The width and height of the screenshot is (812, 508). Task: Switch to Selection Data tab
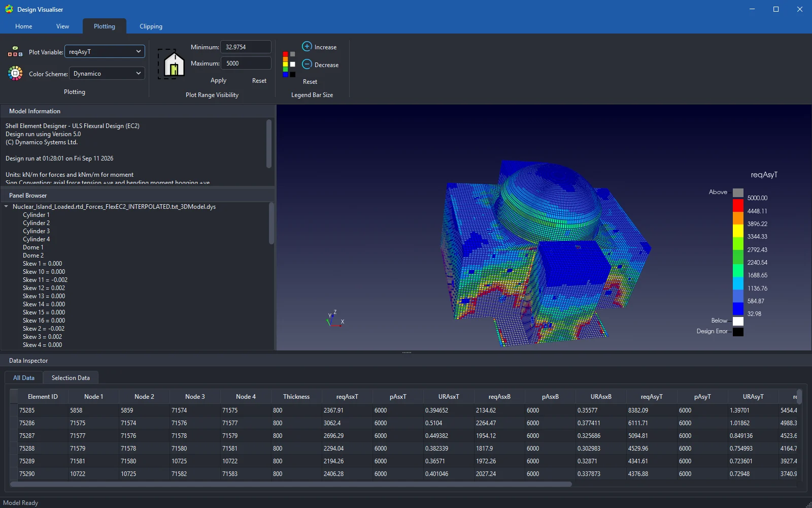pos(71,377)
